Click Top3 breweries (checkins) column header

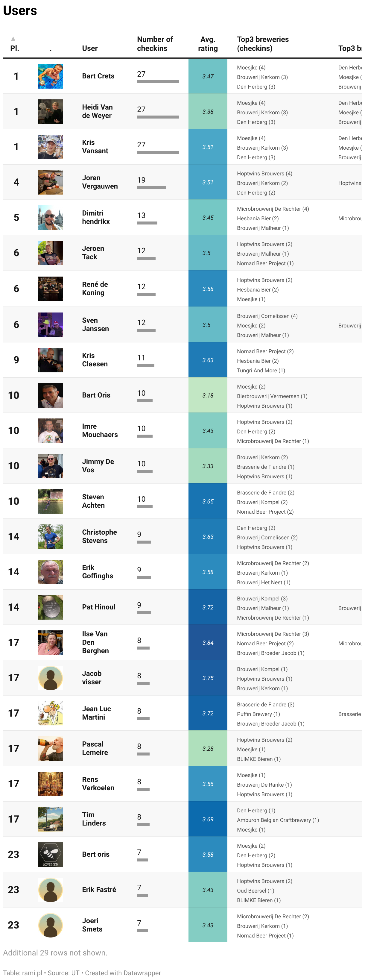click(263, 44)
